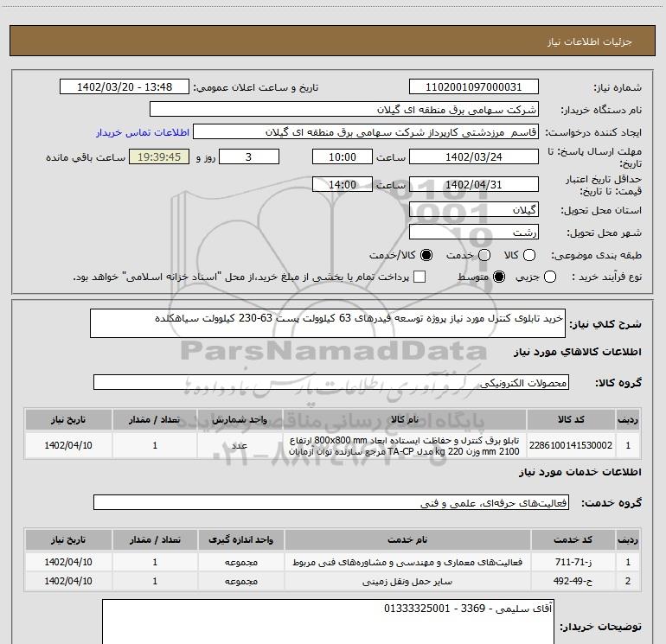Click the service group field فعالیت‌های حرفه‌ای
Image resolution: width=666 pixels, height=644 pixels.
[331, 502]
